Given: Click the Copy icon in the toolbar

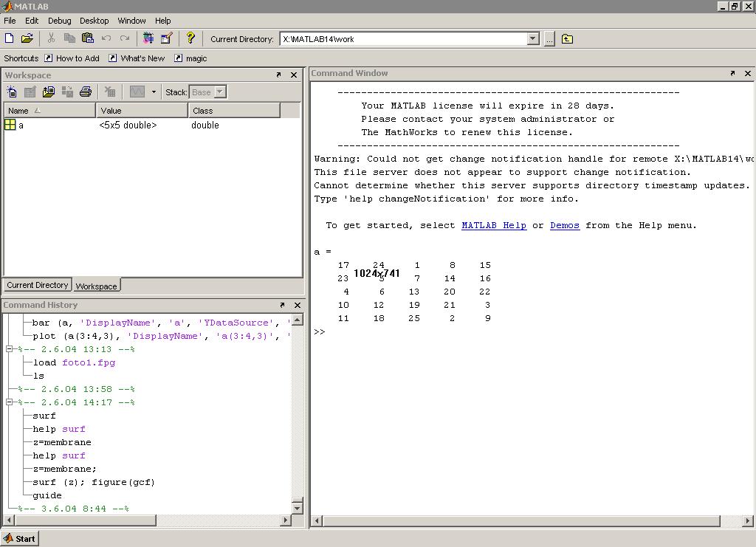Looking at the screenshot, I should tap(69, 38).
